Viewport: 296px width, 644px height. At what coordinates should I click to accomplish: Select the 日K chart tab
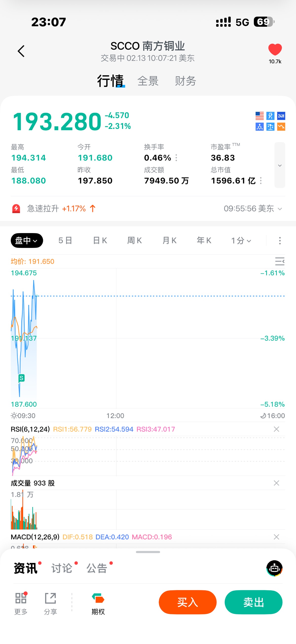[100, 241]
